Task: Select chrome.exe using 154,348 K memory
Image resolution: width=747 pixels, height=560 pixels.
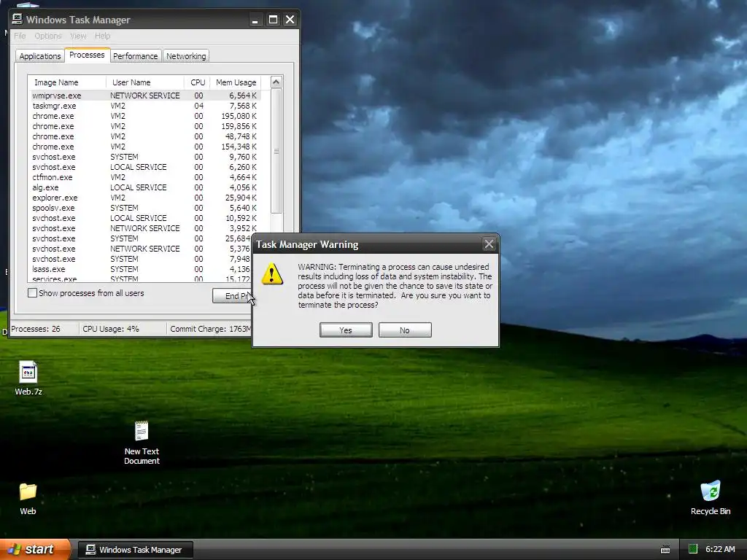Action: pos(144,147)
